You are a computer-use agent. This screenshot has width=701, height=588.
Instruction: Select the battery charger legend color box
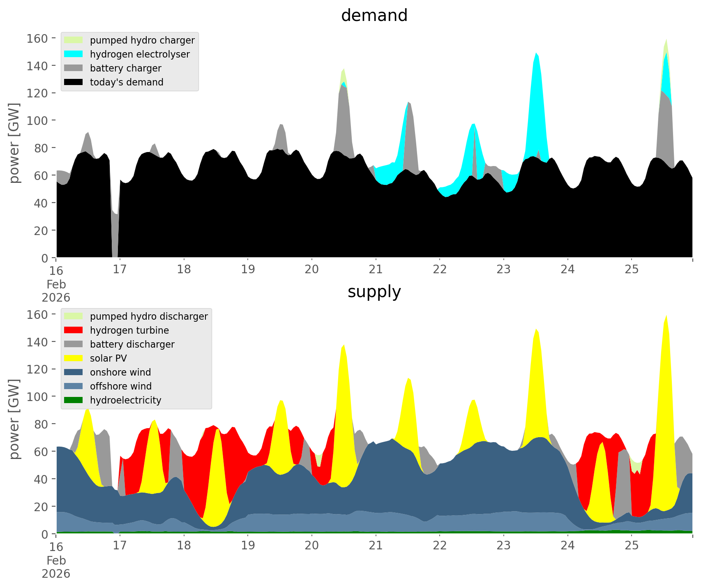[74, 68]
